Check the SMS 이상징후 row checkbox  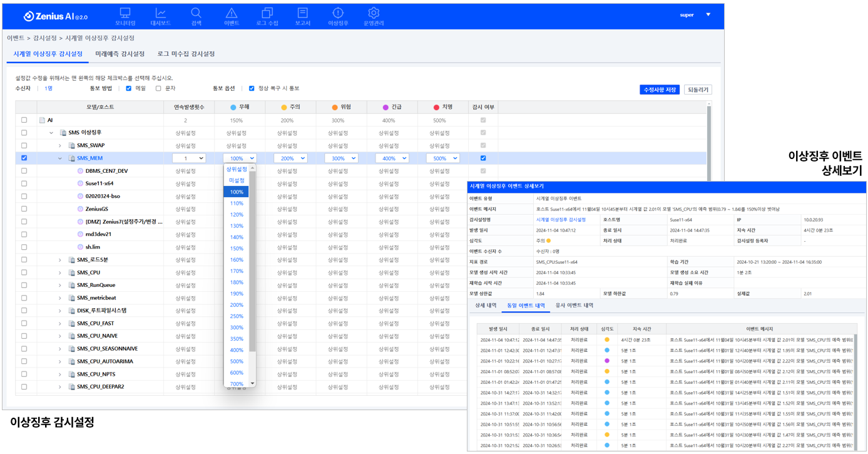24,133
